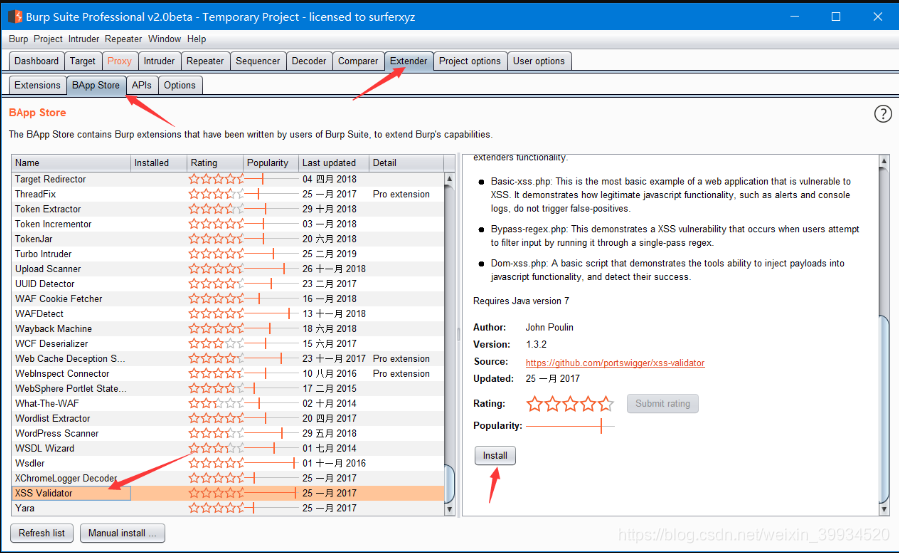The height and width of the screenshot is (553, 899).
Task: Open the Window menu
Action: click(165, 39)
